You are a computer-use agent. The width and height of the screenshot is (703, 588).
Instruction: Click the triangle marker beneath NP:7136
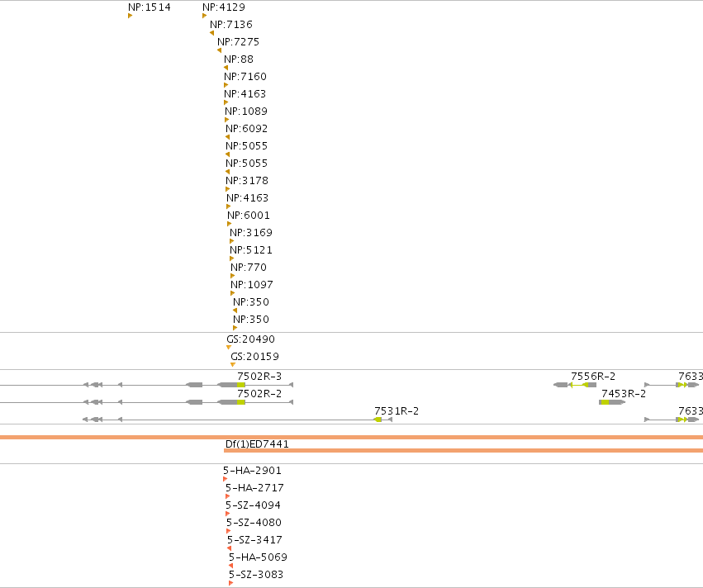click(211, 33)
